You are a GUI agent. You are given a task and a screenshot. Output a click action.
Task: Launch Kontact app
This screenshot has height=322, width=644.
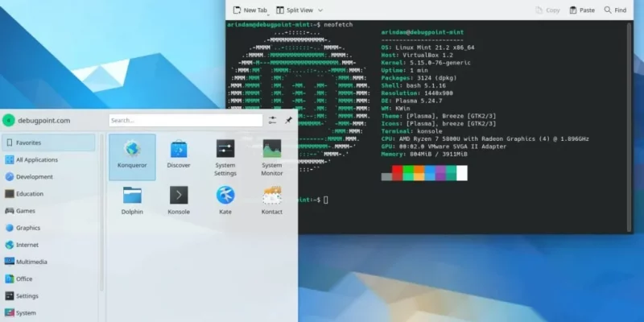point(272,200)
